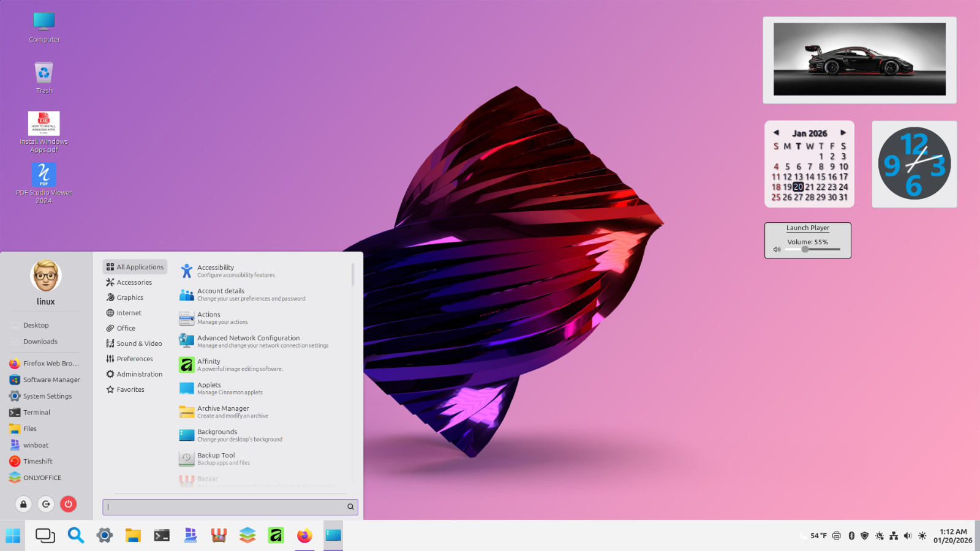
Task: Open winboat ship icon on taskbar
Action: 190,536
